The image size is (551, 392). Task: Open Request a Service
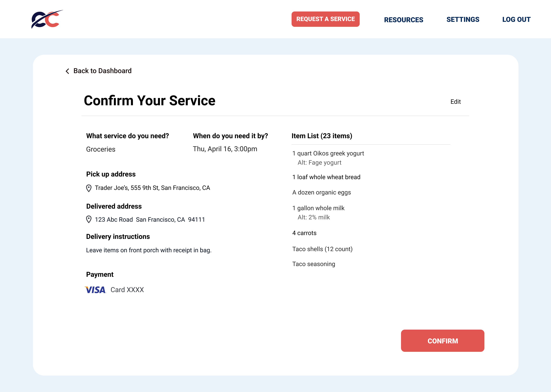coord(325,19)
